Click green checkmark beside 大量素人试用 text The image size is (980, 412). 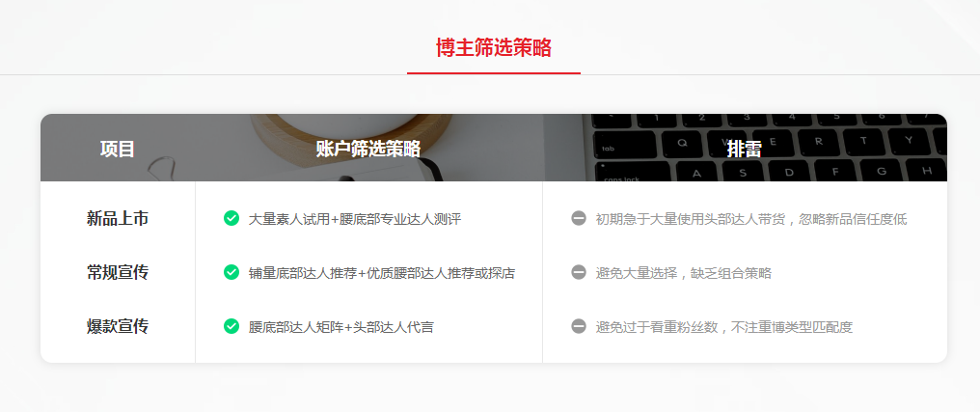tap(231, 218)
